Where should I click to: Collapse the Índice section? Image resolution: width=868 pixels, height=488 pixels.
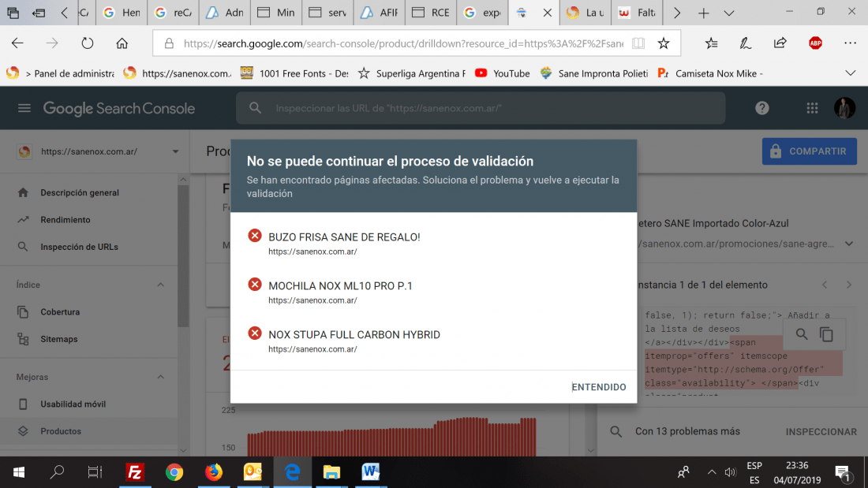coord(160,285)
